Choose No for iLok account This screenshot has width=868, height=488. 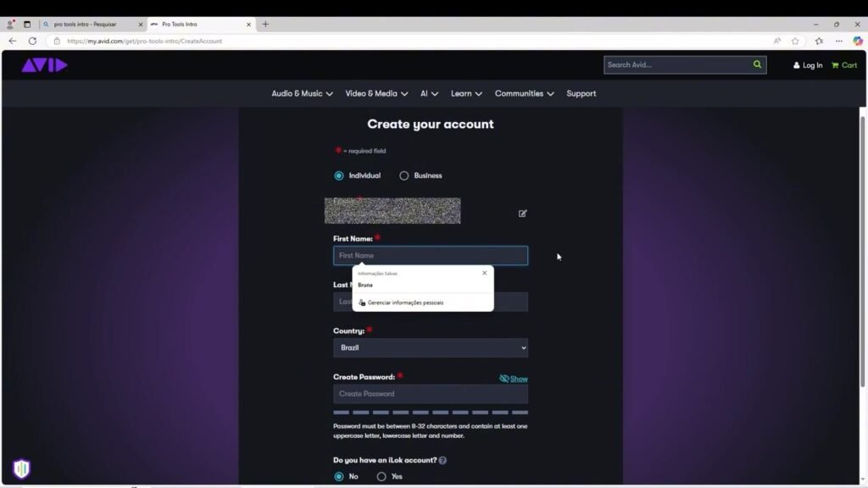click(339, 476)
